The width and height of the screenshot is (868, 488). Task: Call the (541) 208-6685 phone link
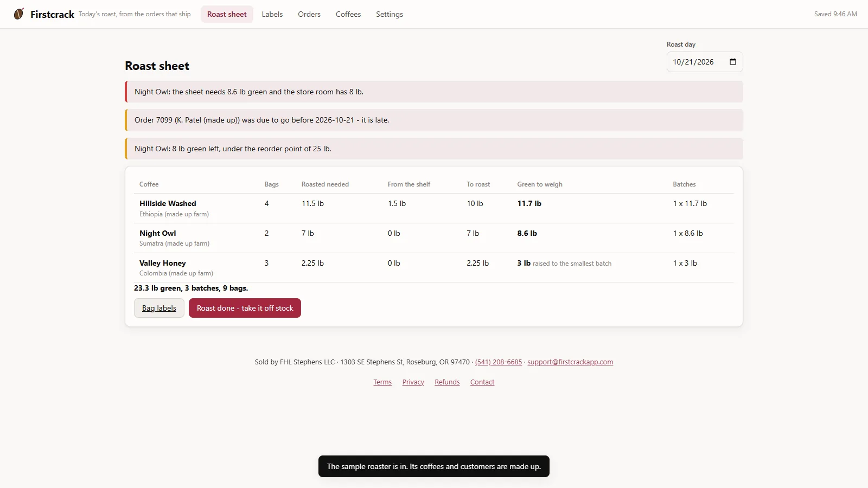click(x=499, y=362)
